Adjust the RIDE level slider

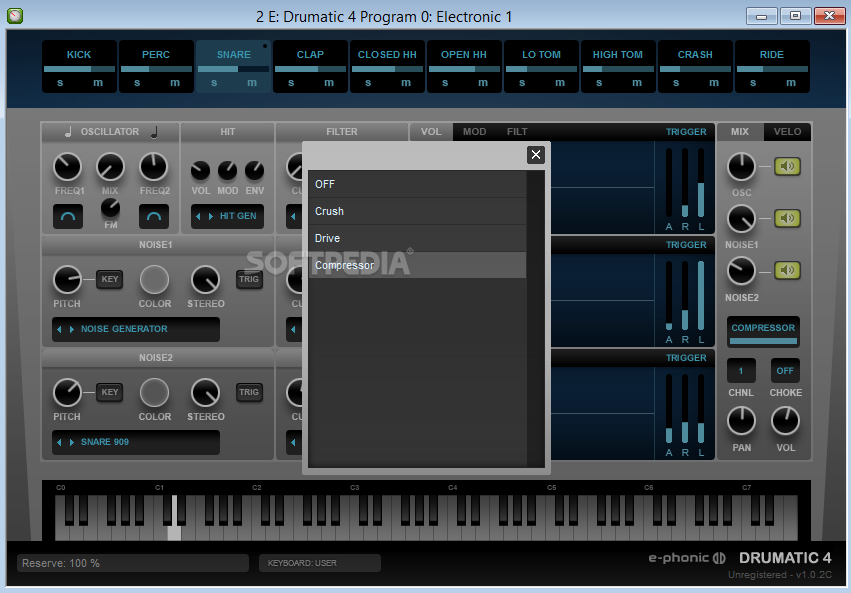[772, 69]
